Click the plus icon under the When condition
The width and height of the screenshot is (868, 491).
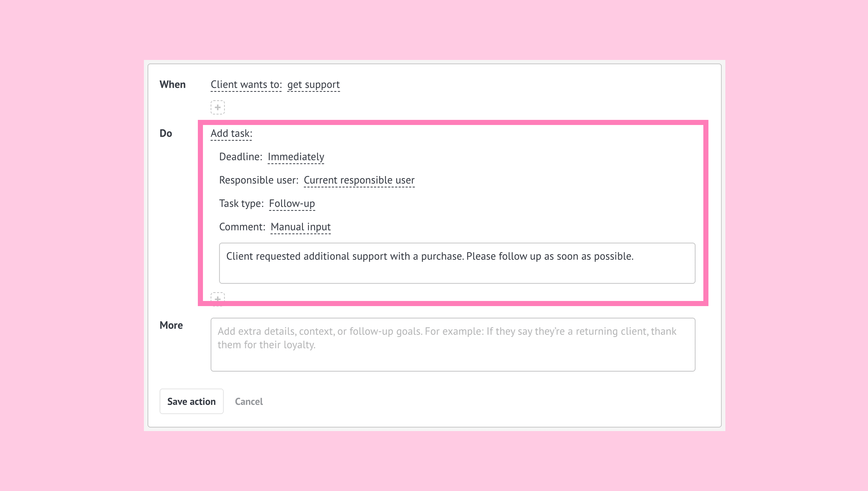pos(218,107)
